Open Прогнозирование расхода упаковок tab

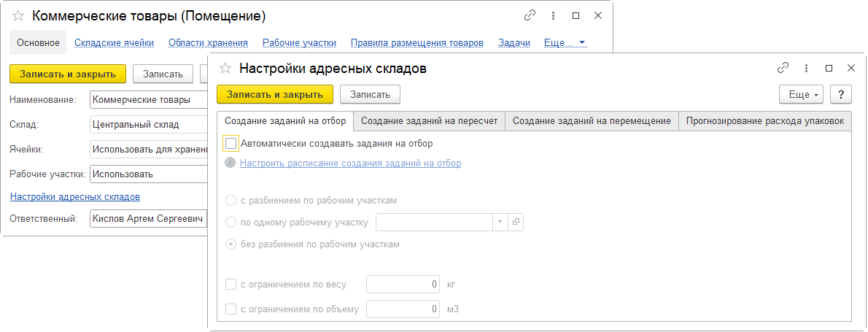[764, 121]
